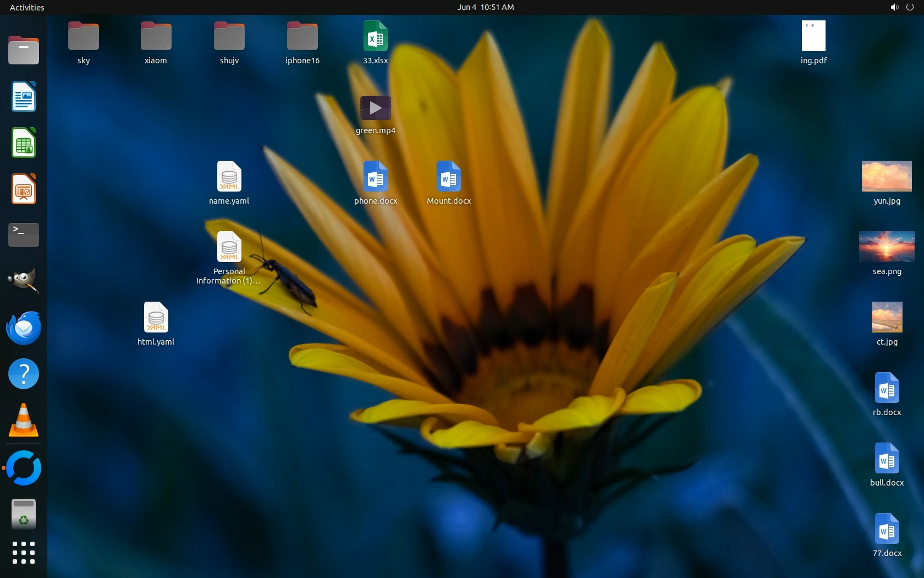924x578 pixels.
Task: Select the sea.png image thumbnail
Action: click(x=887, y=247)
